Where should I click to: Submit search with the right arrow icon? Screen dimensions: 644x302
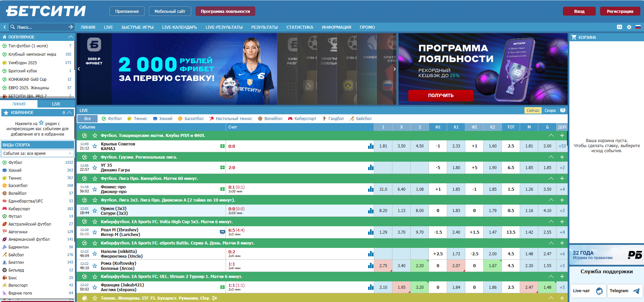71,27
